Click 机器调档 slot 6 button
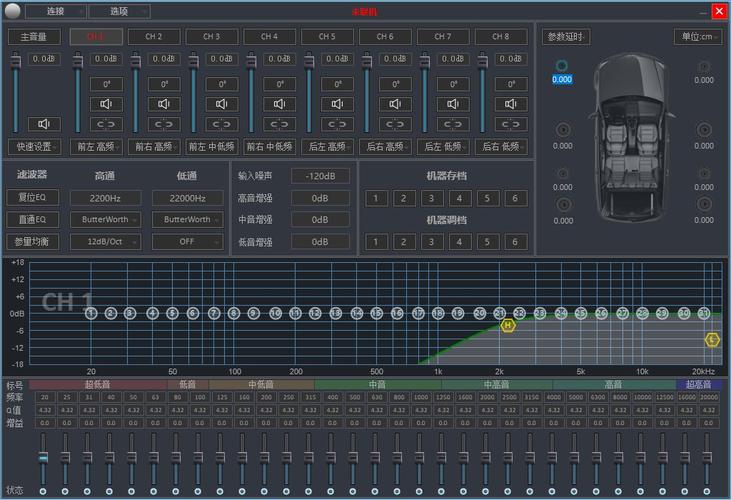The width and height of the screenshot is (731, 500). coord(515,242)
